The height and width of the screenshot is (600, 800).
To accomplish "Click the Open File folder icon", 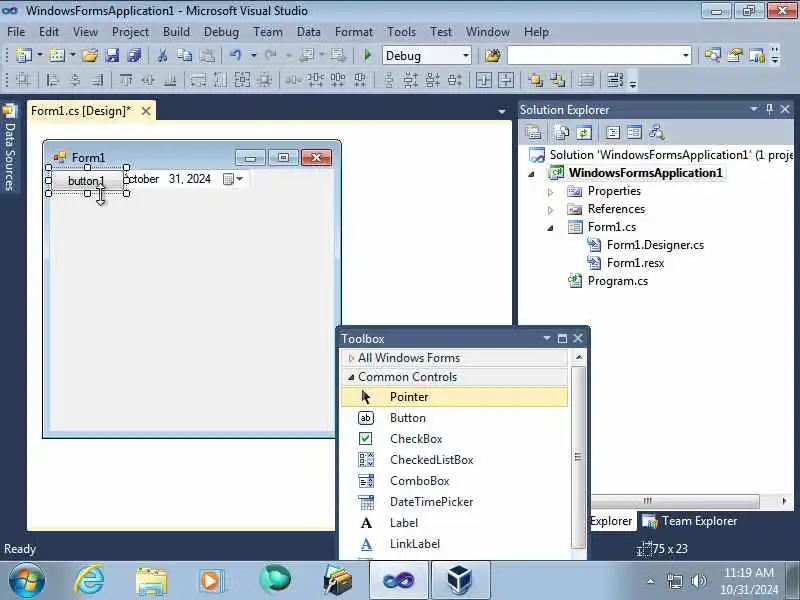I will tap(90, 55).
